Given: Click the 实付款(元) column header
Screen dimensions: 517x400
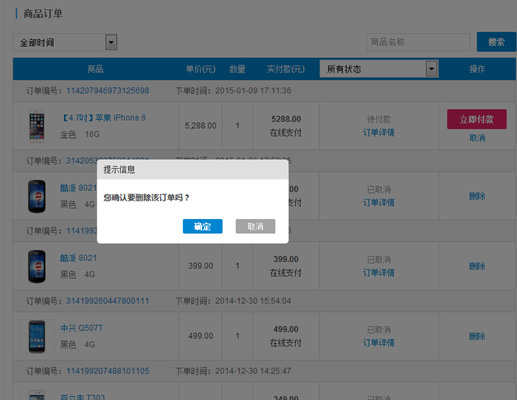Looking at the screenshot, I should pyautogui.click(x=286, y=69).
